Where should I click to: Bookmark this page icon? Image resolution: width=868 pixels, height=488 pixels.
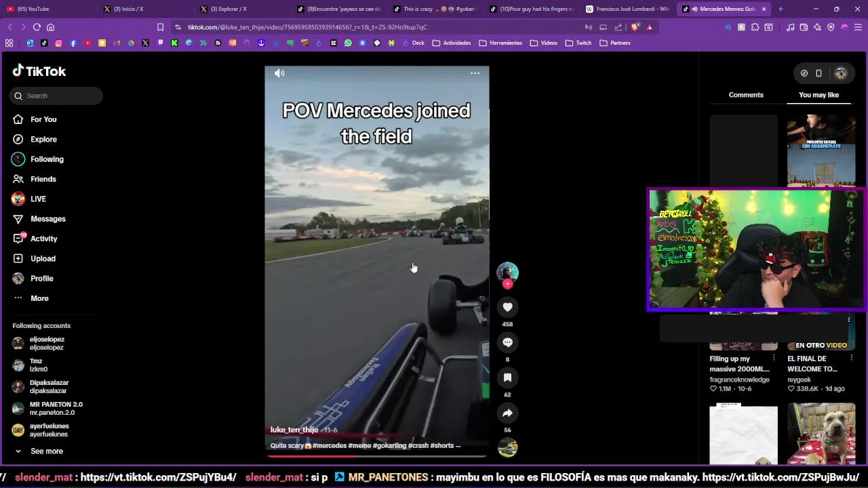click(x=160, y=27)
